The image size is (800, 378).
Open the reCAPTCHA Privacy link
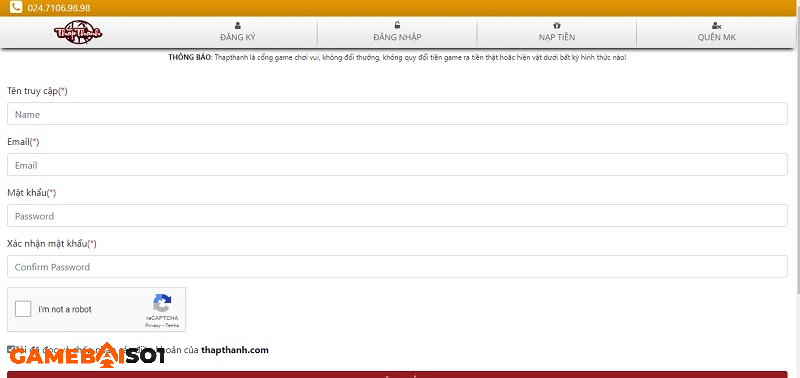coord(152,325)
